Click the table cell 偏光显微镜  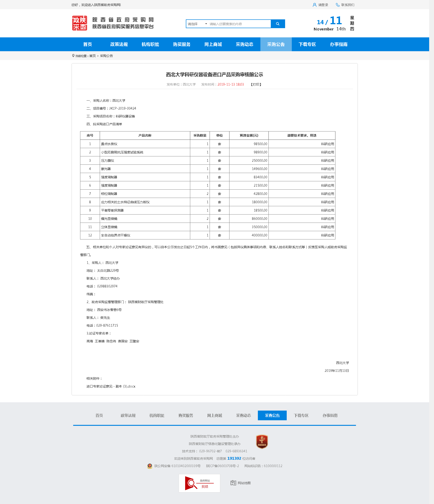tap(145, 219)
